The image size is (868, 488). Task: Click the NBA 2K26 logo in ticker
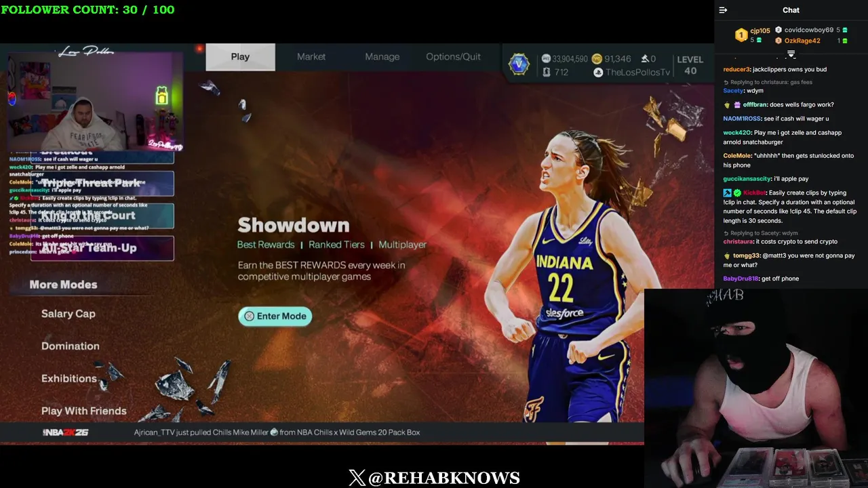66,432
